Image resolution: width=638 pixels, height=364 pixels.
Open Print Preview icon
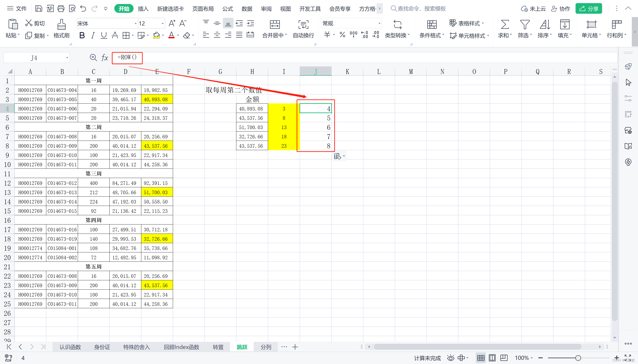tap(72, 9)
